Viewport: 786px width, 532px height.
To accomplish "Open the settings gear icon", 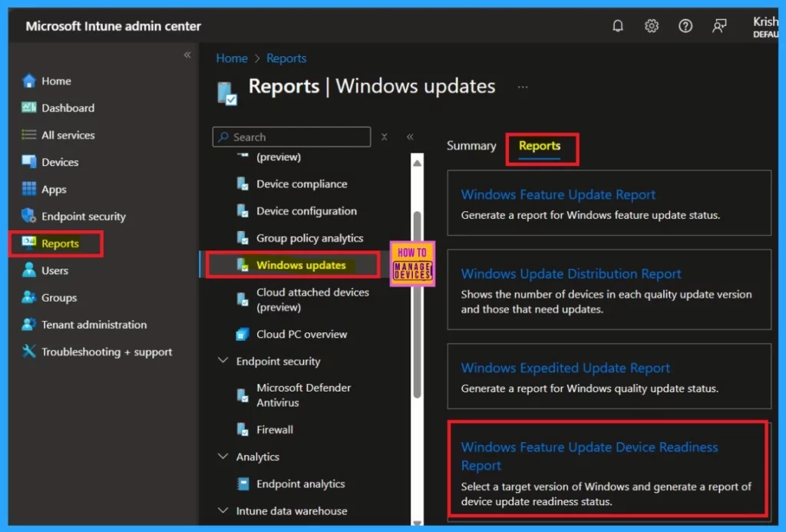I will (x=651, y=25).
